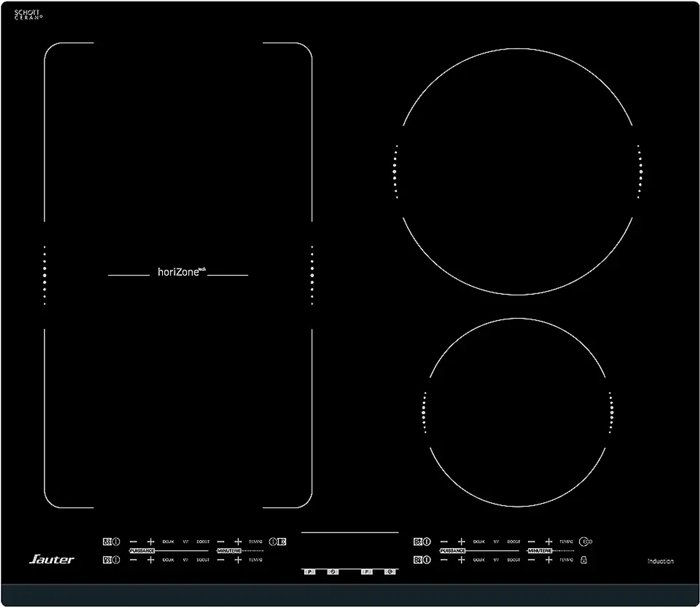Tap the rightmost clock indicator under display
700x607 pixels.
click(x=390, y=572)
